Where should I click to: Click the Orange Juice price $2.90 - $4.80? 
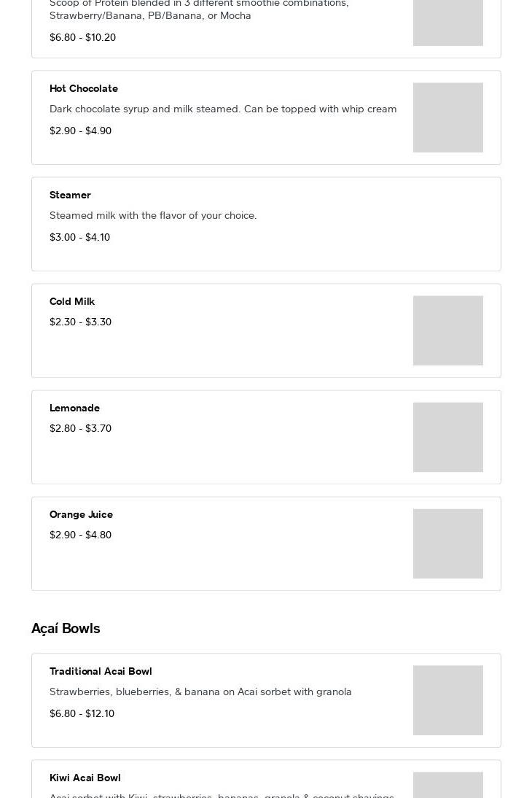(80, 535)
